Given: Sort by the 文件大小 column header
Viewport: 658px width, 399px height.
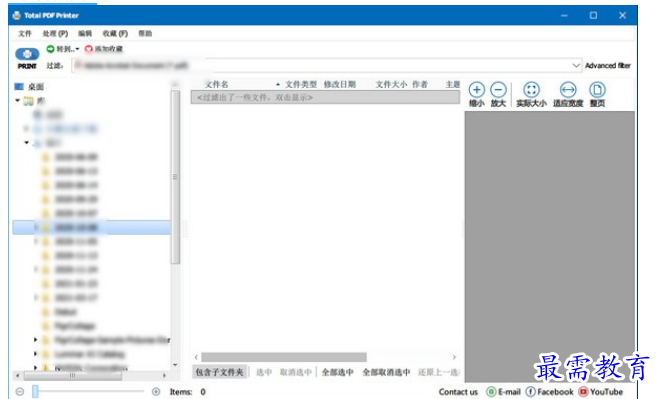Looking at the screenshot, I should tap(391, 84).
